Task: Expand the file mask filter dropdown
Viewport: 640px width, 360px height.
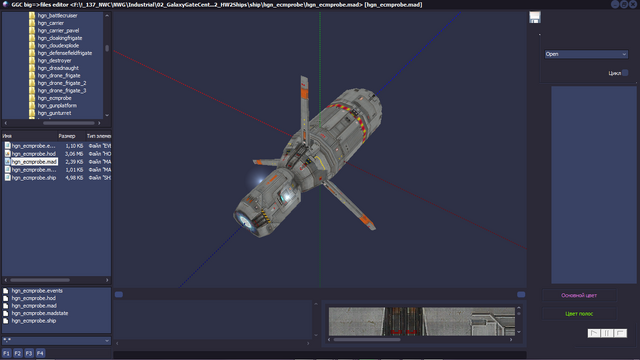Action: tap(56, 340)
